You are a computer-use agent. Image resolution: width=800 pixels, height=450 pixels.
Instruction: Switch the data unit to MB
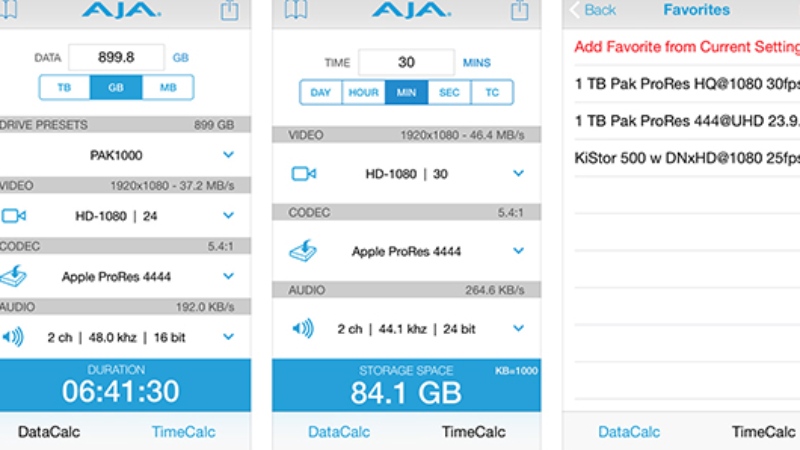coord(167,88)
